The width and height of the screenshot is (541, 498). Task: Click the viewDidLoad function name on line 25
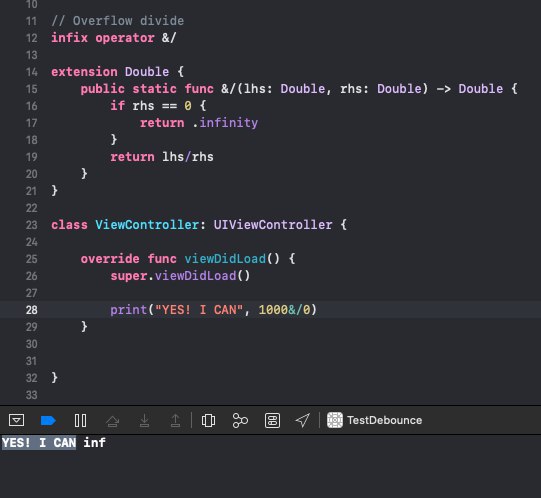tap(225, 258)
